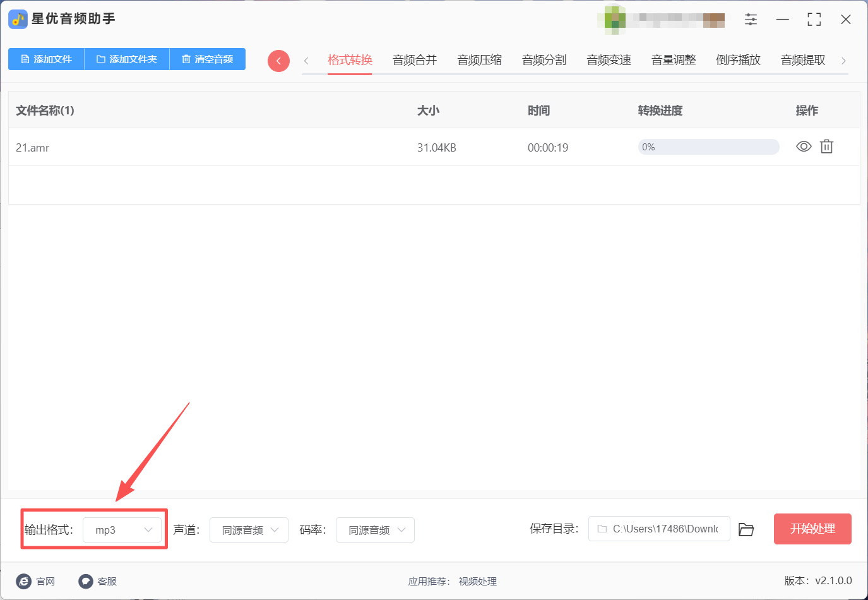Click the 转换进度 column header
Image resolution: width=868 pixels, height=600 pixels.
[660, 111]
